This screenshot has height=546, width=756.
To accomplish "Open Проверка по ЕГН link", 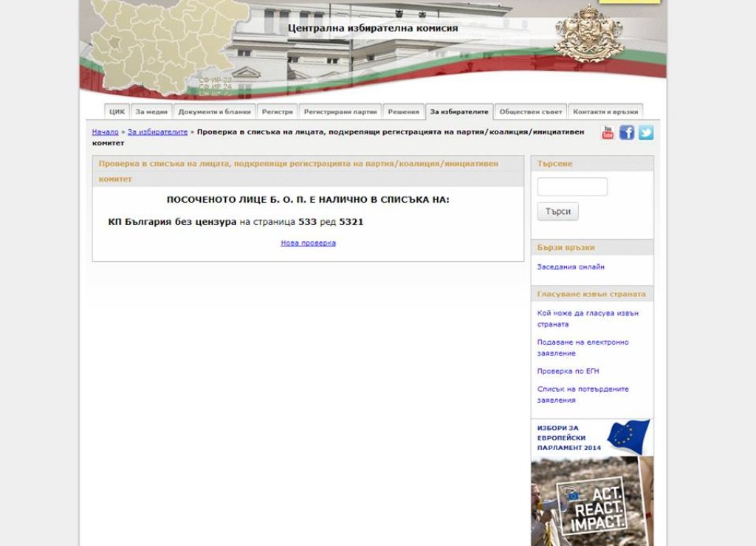I will (x=568, y=371).
